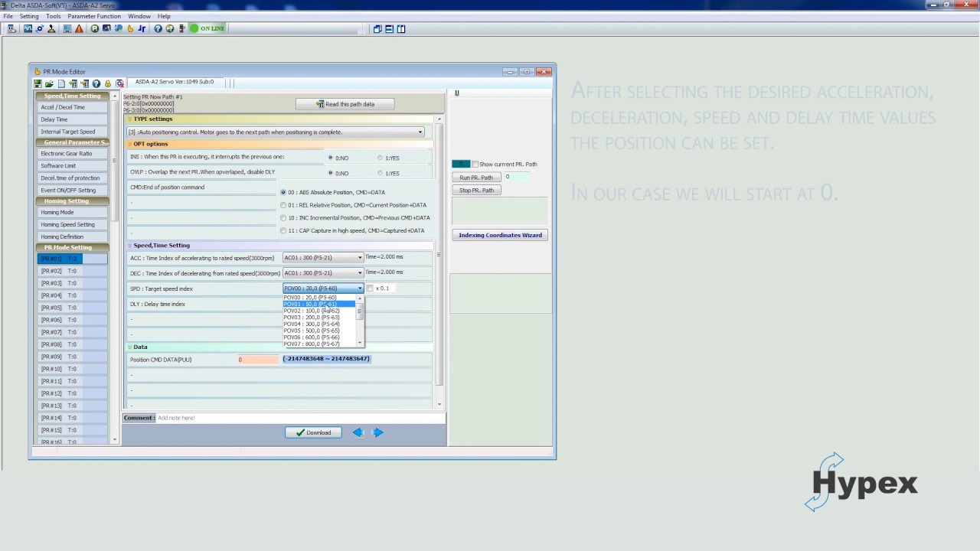980x551 pixels.
Task: Click the help question-mark icon in PR Mode Editor
Action: click(96, 83)
